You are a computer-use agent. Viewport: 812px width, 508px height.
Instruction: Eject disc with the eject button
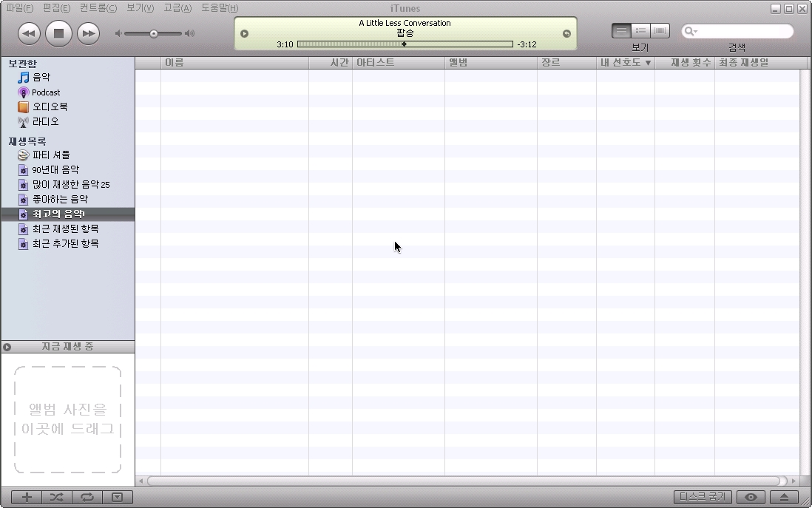pos(785,497)
